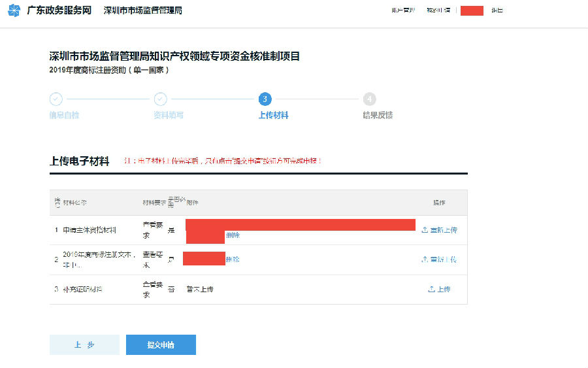Click step 2 资料填写 checkmark circle
The height and width of the screenshot is (368, 588).
pos(161,99)
